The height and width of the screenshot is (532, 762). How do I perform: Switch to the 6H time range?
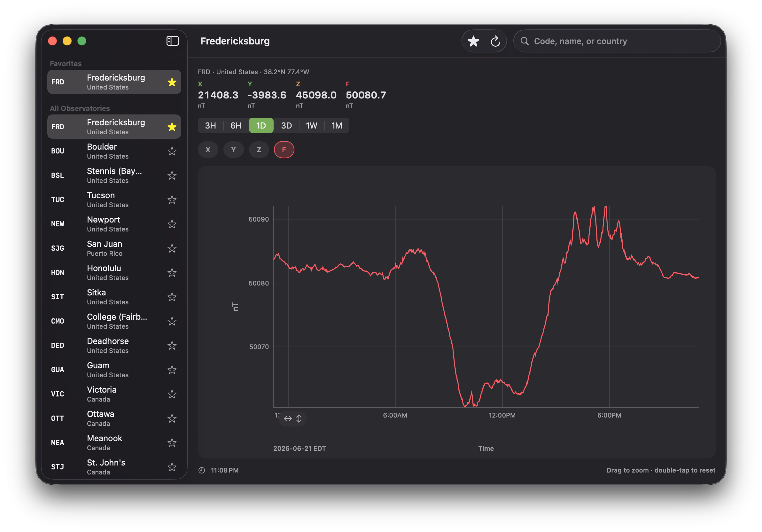[x=236, y=125]
